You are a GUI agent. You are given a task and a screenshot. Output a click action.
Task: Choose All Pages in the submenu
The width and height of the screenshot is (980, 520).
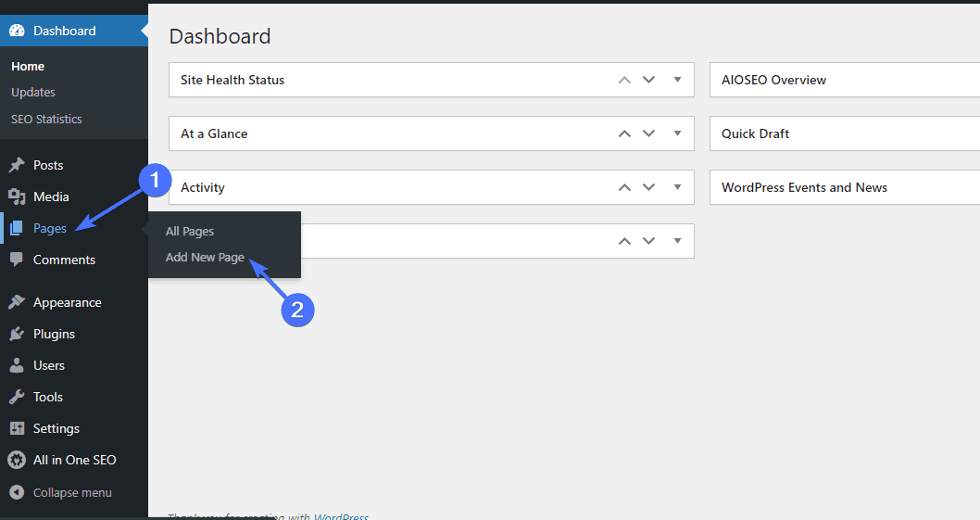189,232
